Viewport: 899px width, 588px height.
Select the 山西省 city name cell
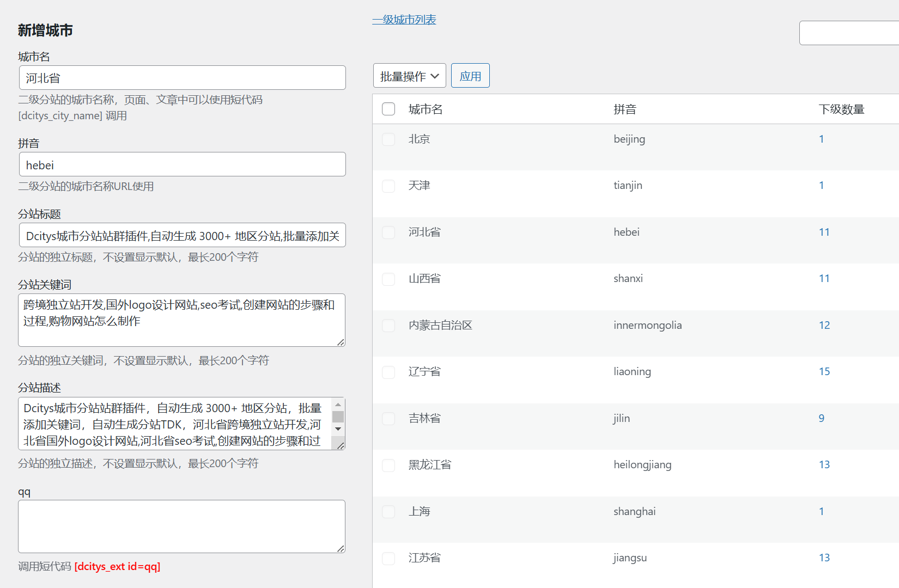[x=424, y=278]
